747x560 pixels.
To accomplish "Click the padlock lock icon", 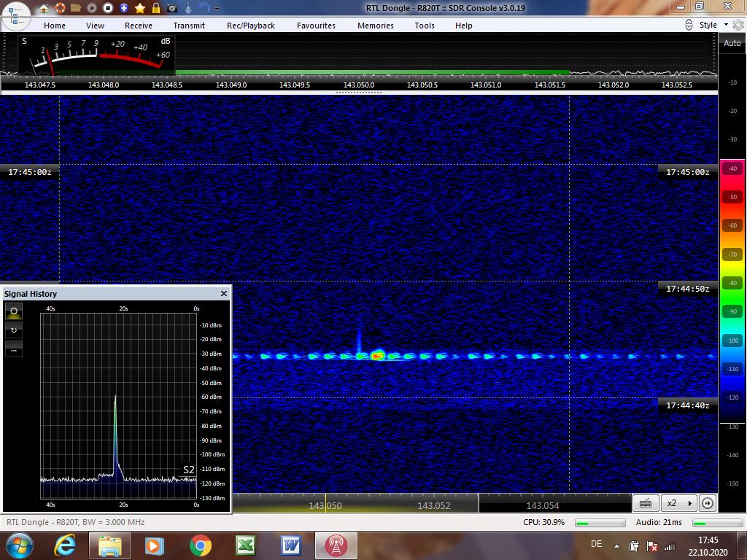I will point(156,8).
